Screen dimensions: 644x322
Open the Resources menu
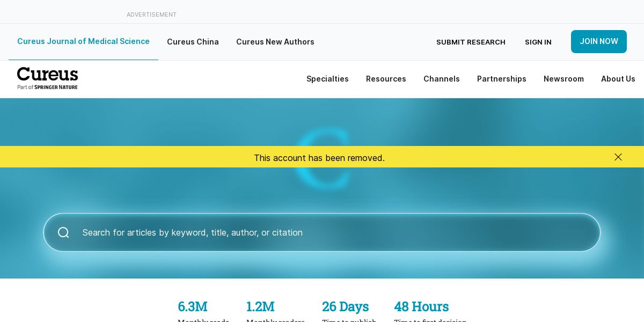coord(386,79)
